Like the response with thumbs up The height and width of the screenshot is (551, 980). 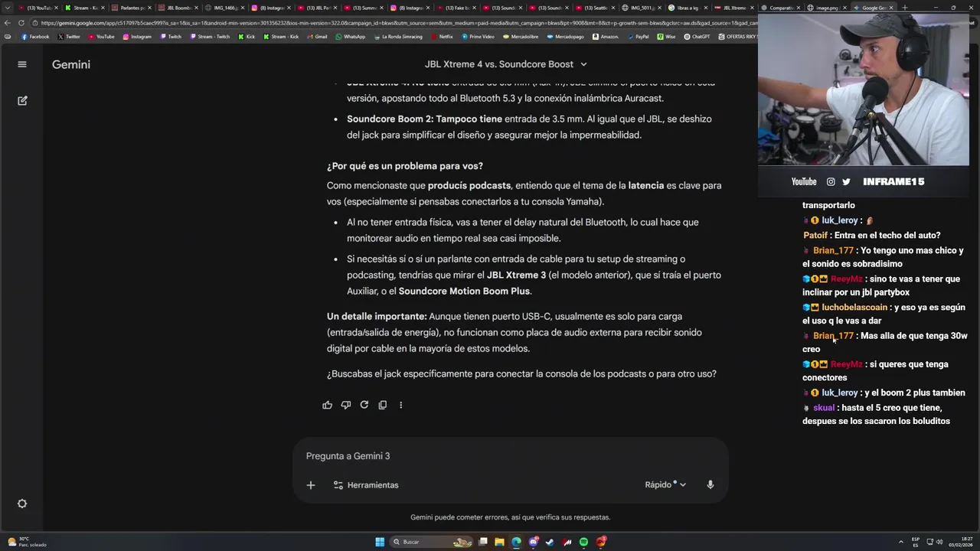pyautogui.click(x=328, y=405)
